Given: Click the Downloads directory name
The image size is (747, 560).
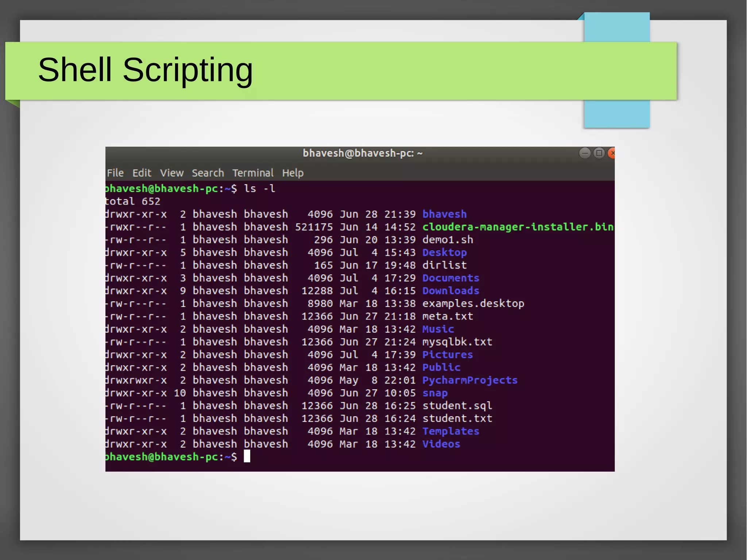Looking at the screenshot, I should (x=450, y=291).
